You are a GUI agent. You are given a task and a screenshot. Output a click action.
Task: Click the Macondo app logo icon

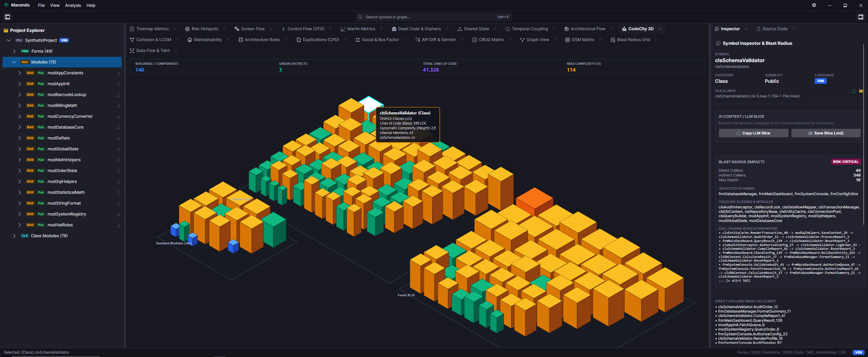[x=6, y=5]
